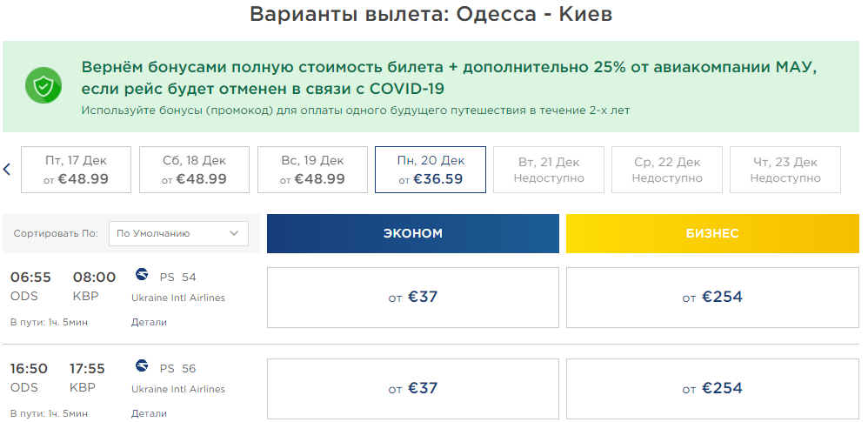Open Детали link for flight PS 54

[x=149, y=322]
